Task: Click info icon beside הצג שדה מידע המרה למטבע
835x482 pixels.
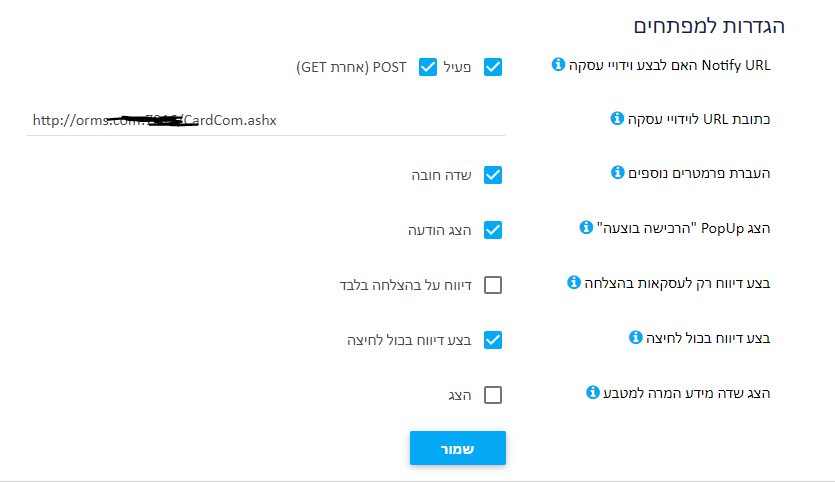Action: (x=593, y=393)
